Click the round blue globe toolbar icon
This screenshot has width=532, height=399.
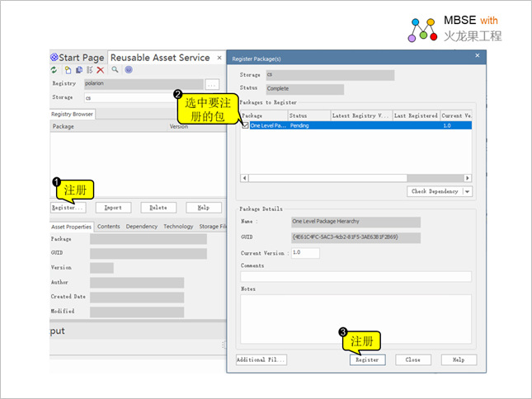(128, 71)
